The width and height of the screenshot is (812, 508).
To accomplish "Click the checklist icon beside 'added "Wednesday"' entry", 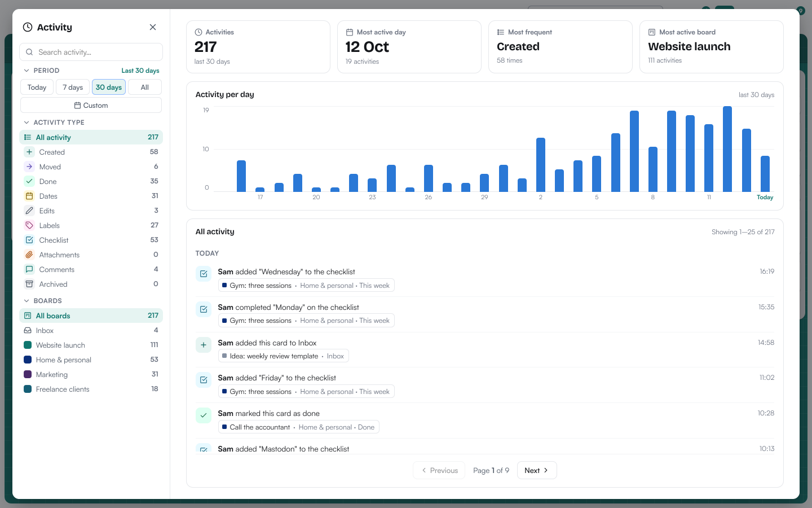I will (204, 274).
